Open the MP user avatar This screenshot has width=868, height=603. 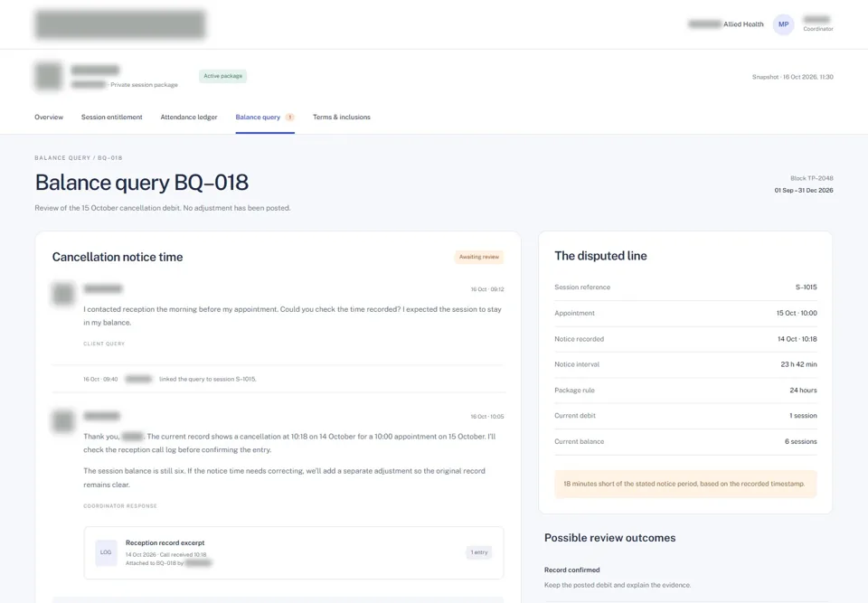783,24
